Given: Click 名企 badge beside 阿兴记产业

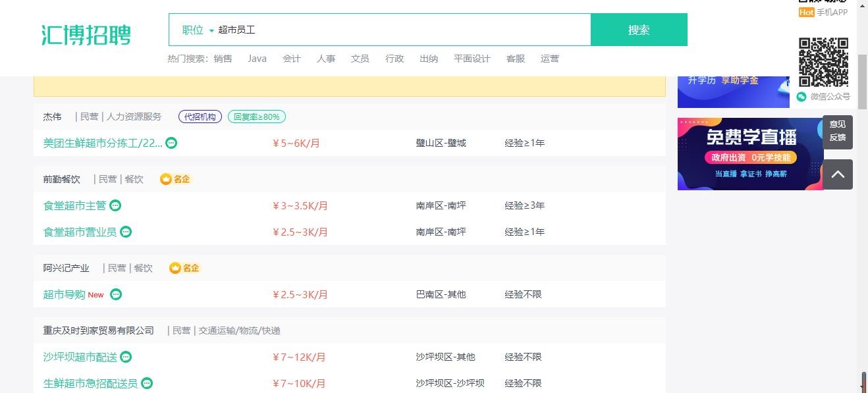Looking at the screenshot, I should pyautogui.click(x=185, y=268).
